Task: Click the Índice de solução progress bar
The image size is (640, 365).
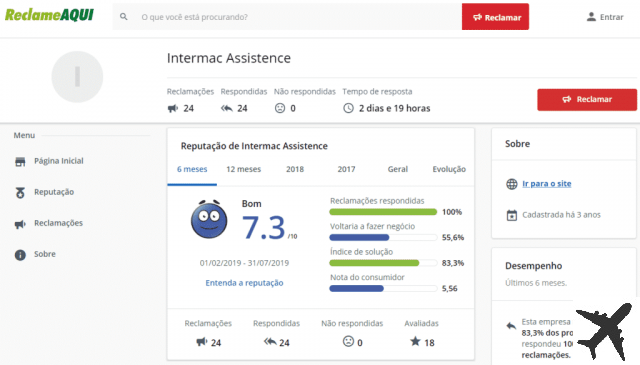Action: [383, 263]
